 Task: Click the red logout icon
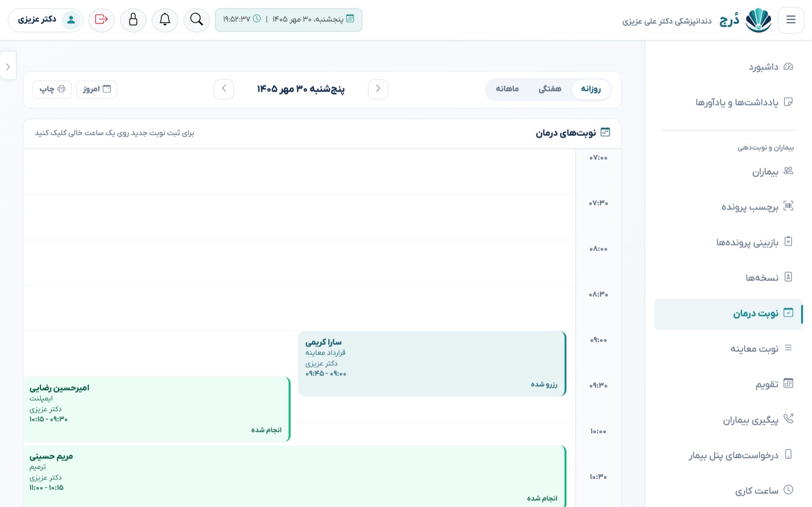(x=101, y=20)
